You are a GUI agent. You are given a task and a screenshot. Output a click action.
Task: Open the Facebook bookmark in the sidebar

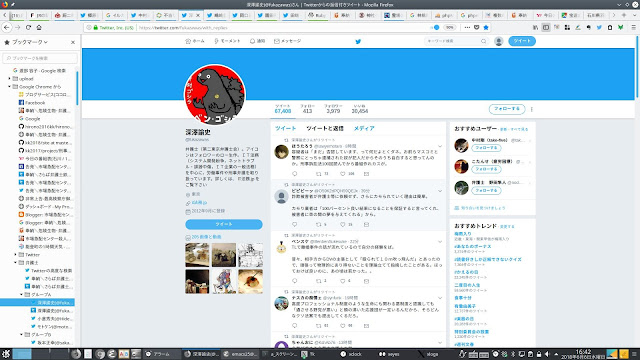(x=35, y=103)
